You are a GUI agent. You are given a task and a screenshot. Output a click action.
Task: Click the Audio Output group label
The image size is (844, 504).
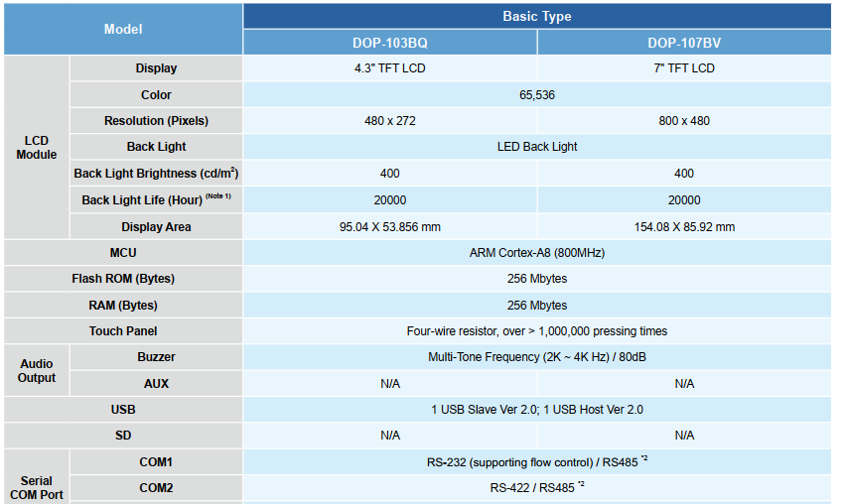coord(37,371)
